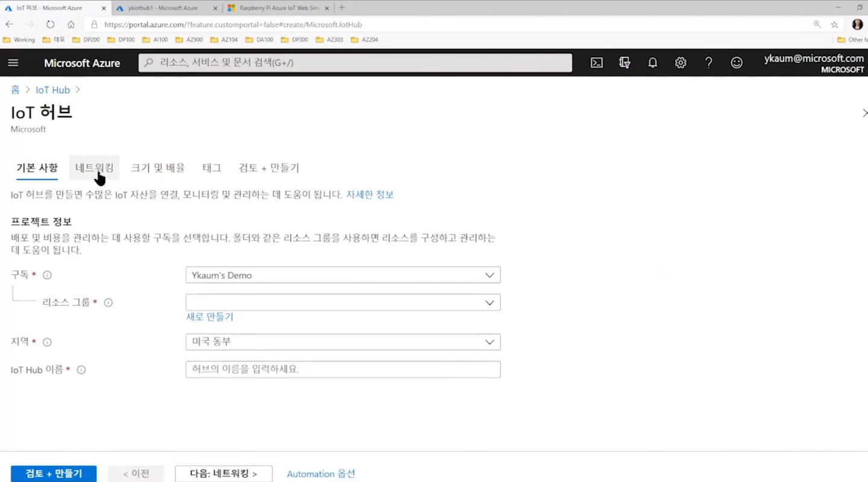Show Azure notifications bell
This screenshot has height=482, width=868.
[653, 63]
